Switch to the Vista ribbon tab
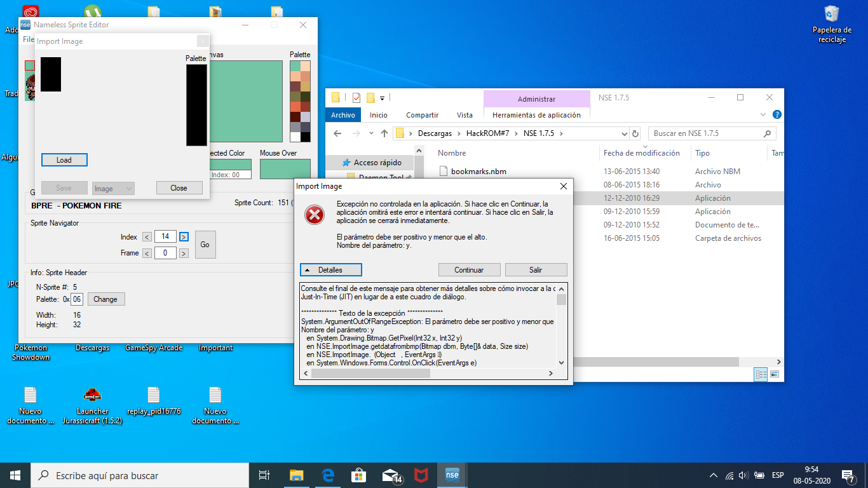 tap(465, 115)
